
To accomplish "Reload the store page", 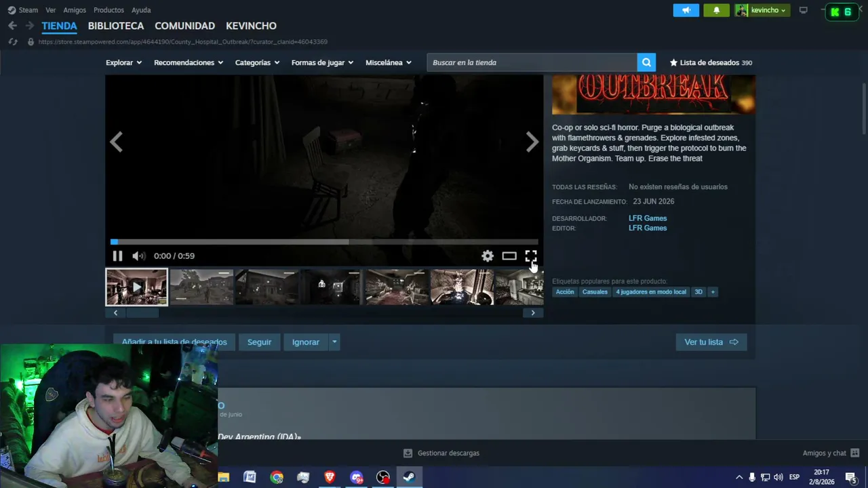I will click(12, 42).
